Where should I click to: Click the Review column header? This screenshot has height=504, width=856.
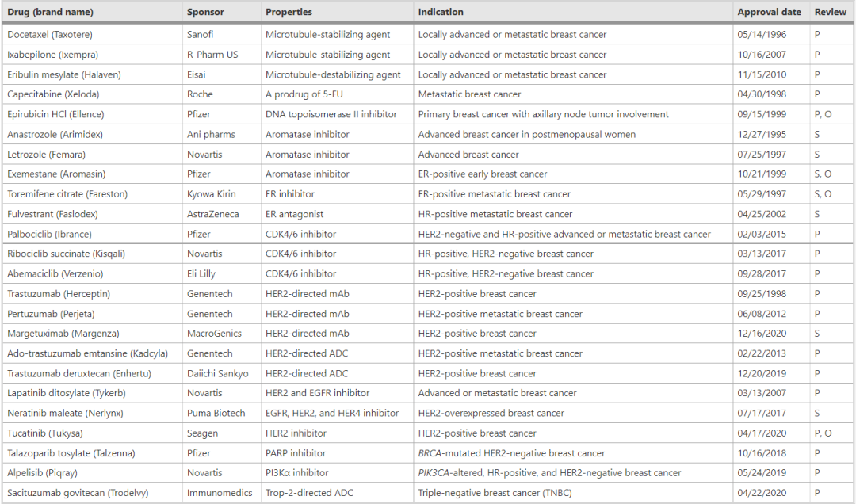[830, 12]
